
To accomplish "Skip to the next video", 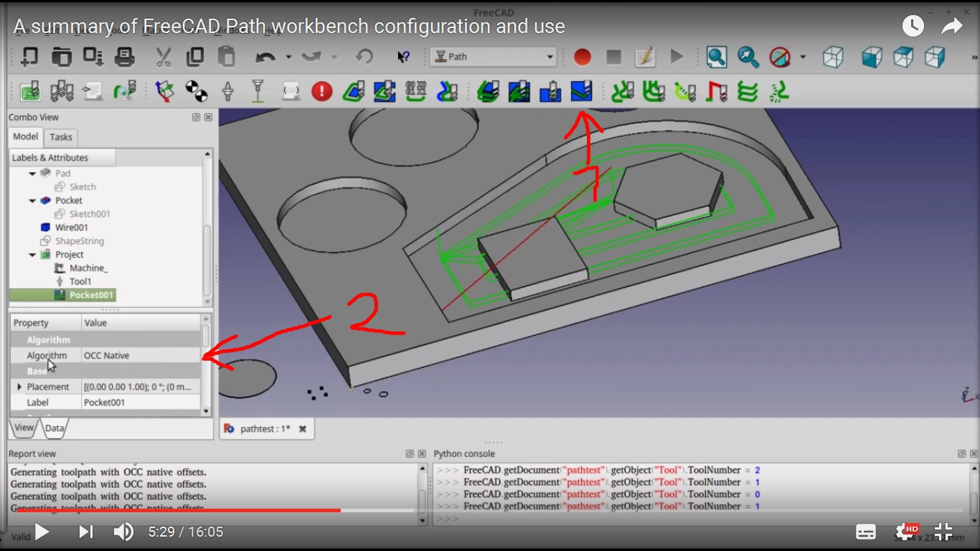I will click(85, 532).
